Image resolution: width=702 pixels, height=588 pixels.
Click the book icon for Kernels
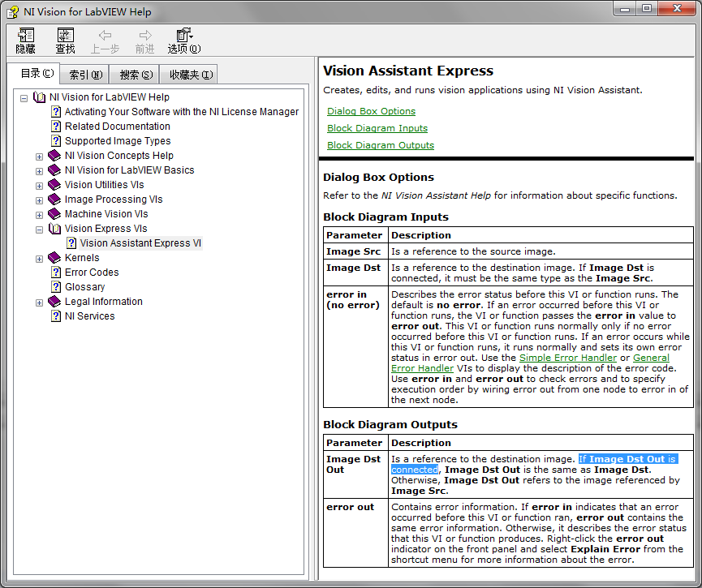54,258
